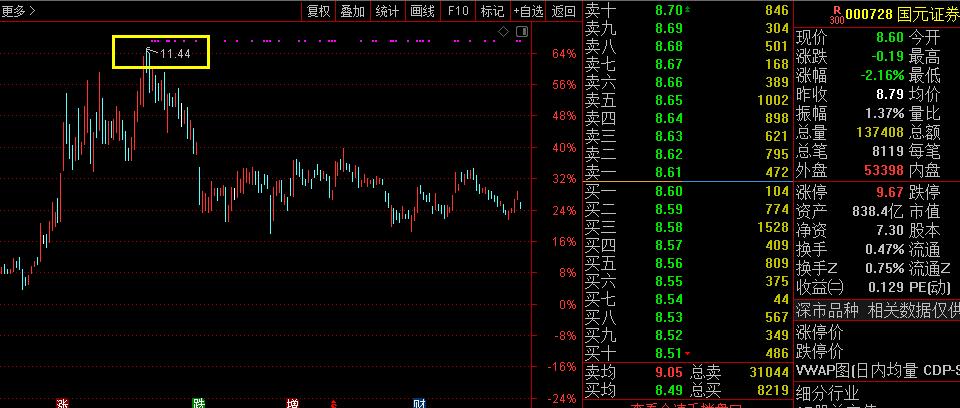Select the 卖六 ask row at 8.66
Screen dimensions: 960x408
[687, 81]
